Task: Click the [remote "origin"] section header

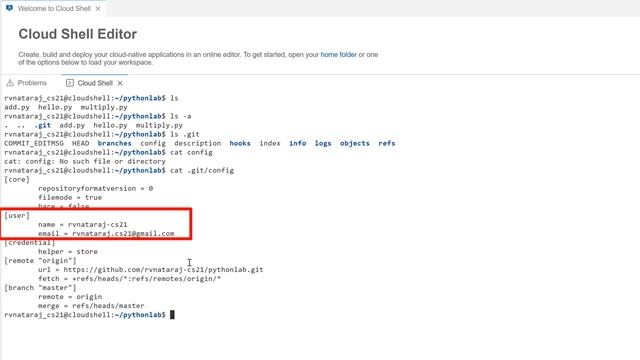Action: coord(40,260)
